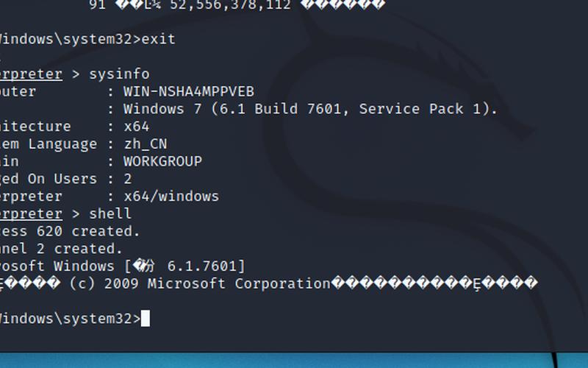Click the blinking cursor block at the prompt
Viewport: 588px width, 368px height.
coord(145,319)
